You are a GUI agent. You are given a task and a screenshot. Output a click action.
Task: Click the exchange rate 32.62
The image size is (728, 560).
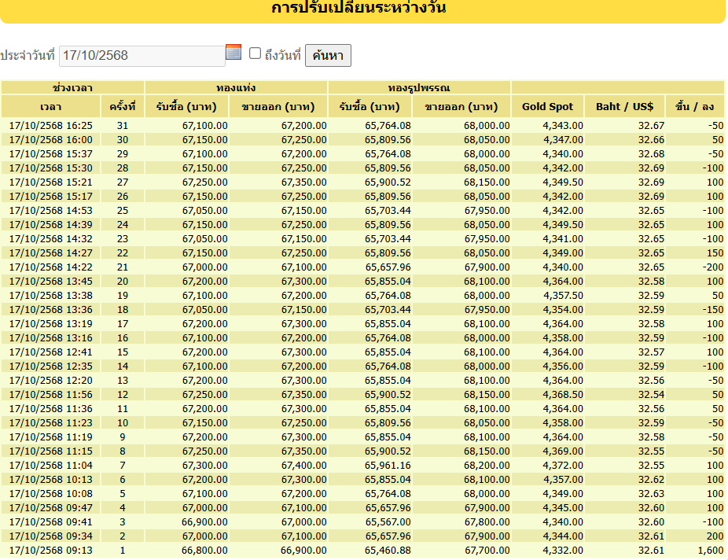point(651,480)
